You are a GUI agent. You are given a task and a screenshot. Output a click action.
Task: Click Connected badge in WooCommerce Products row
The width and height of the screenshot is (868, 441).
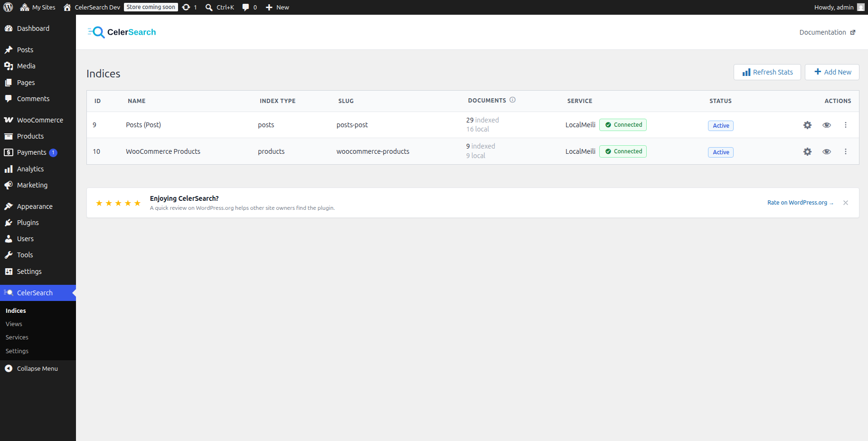click(623, 151)
